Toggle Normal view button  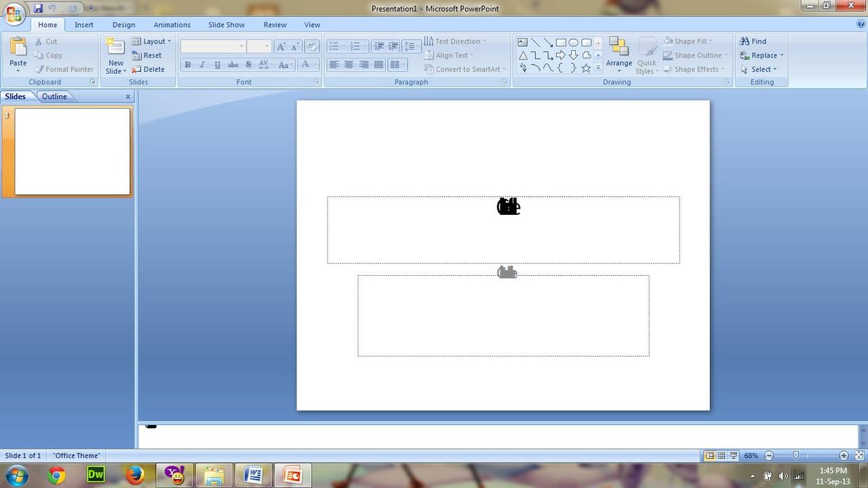tap(709, 456)
